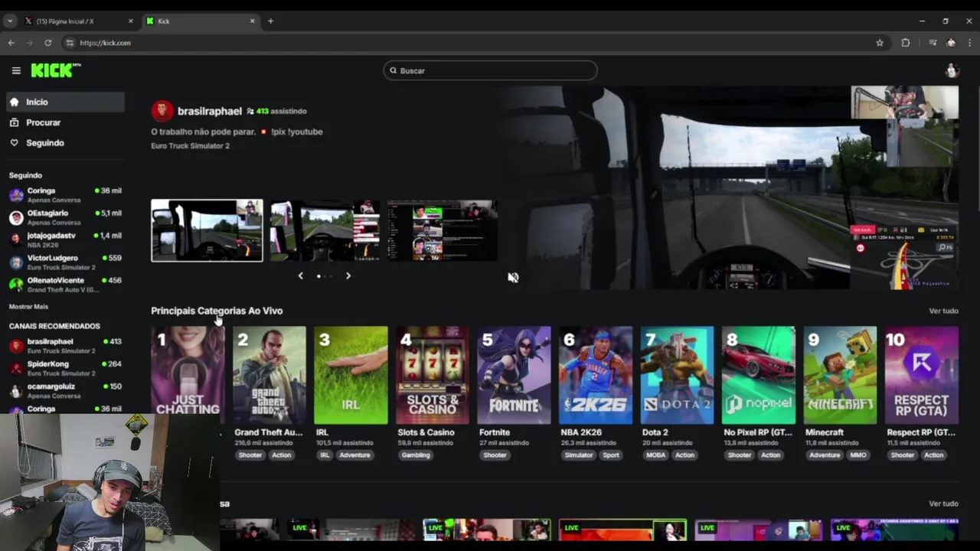
Task: Open the Euro Truck Simulator 2 category link
Action: 190,145
